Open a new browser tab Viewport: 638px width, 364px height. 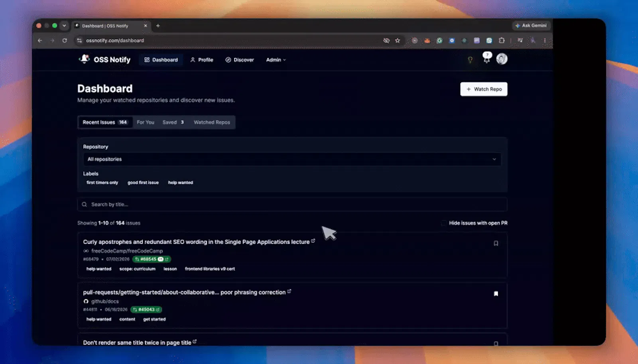click(158, 26)
